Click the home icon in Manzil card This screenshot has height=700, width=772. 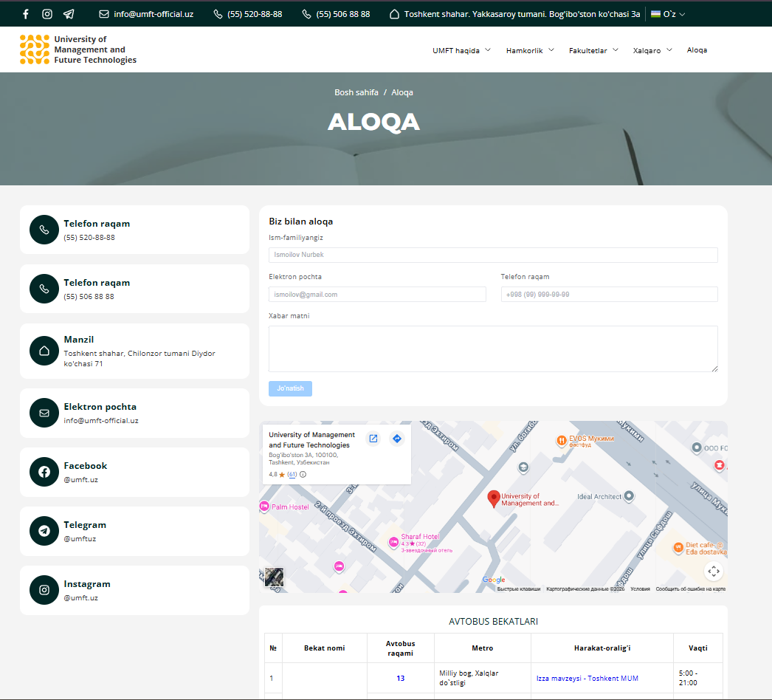[44, 351]
